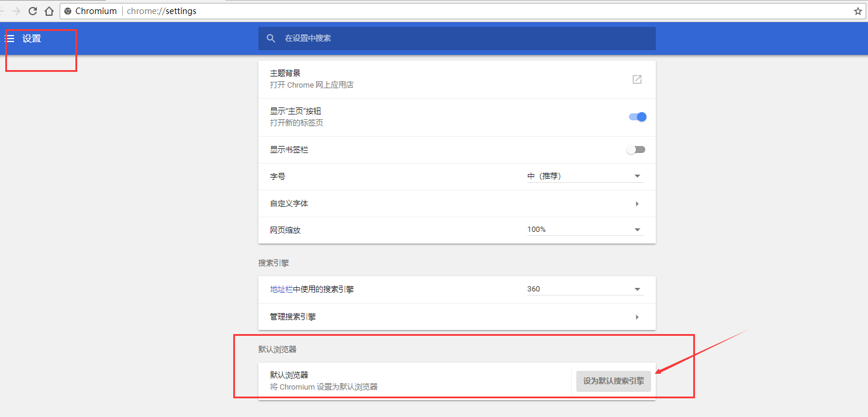Click the 搜索引擎 section heading

(274, 263)
